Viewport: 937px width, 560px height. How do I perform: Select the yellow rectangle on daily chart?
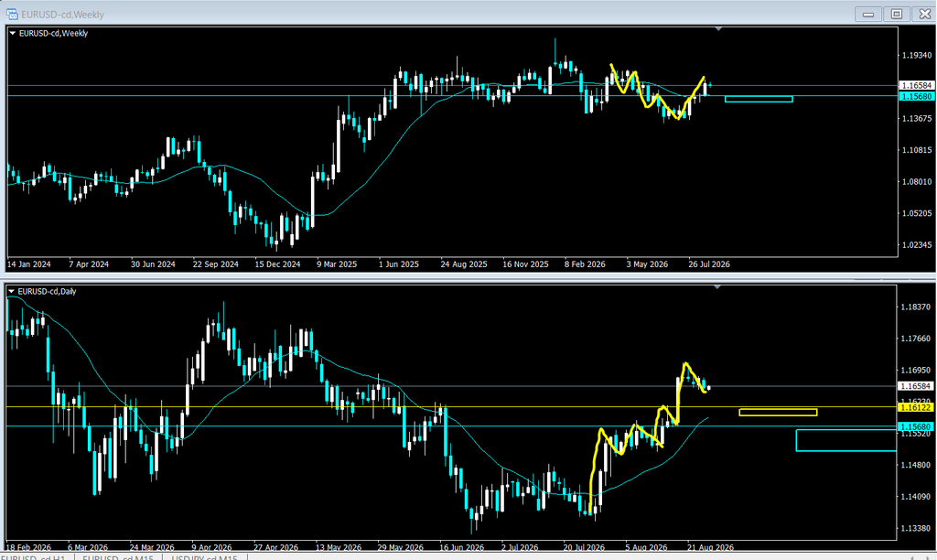(778, 413)
